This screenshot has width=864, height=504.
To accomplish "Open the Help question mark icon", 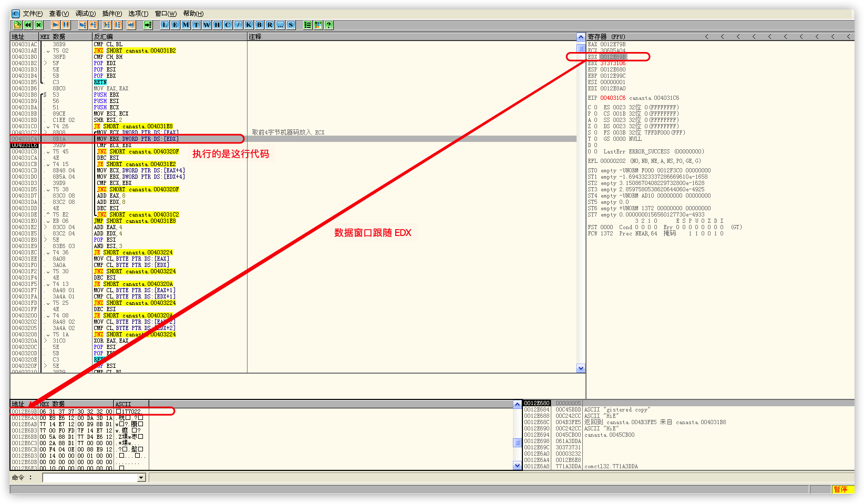I will coord(328,25).
